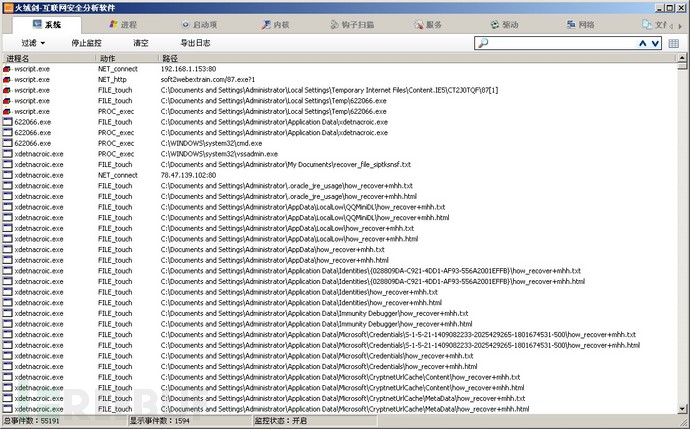Switch to the 内核 tab
The height and width of the screenshot is (429, 690).
[x=275, y=25]
